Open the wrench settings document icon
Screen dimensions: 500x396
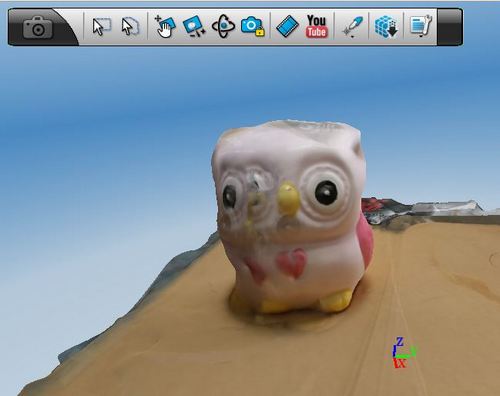pyautogui.click(x=421, y=26)
